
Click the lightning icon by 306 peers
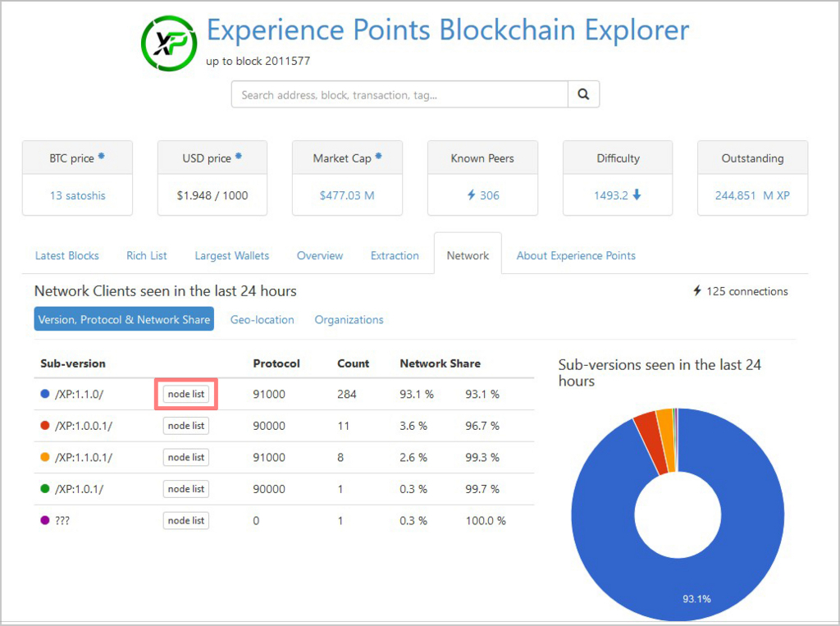pyautogui.click(x=472, y=194)
